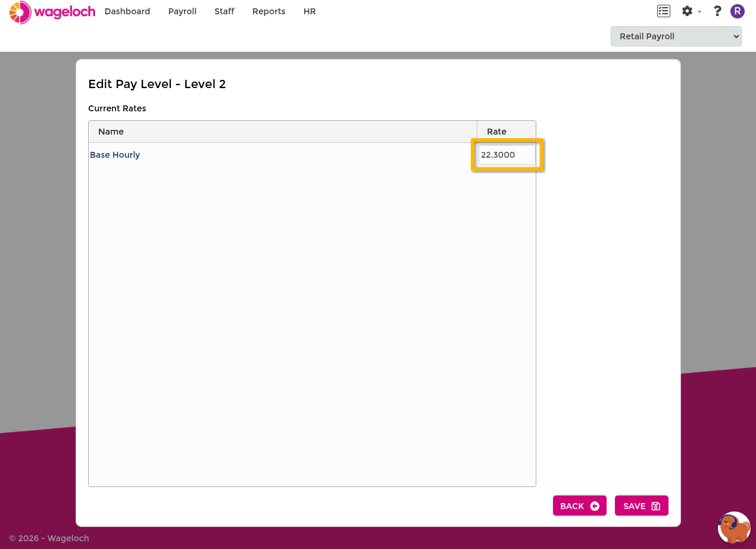Open the help question mark icon
This screenshot has width=756, height=549.
[x=717, y=11]
